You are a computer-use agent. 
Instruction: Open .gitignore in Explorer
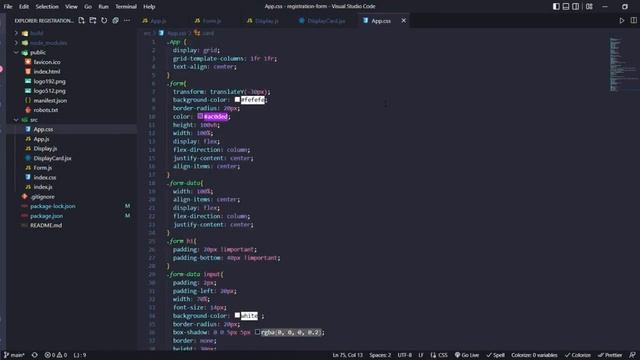(42, 196)
